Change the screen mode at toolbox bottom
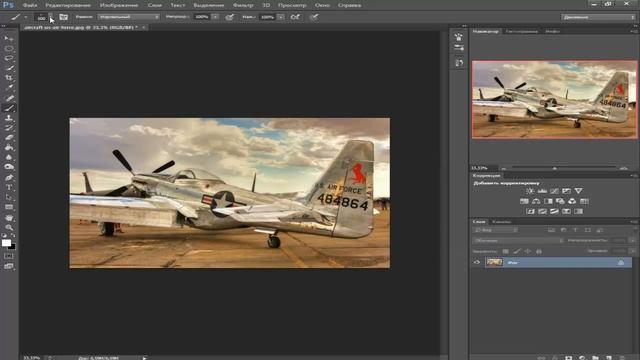 9,267
